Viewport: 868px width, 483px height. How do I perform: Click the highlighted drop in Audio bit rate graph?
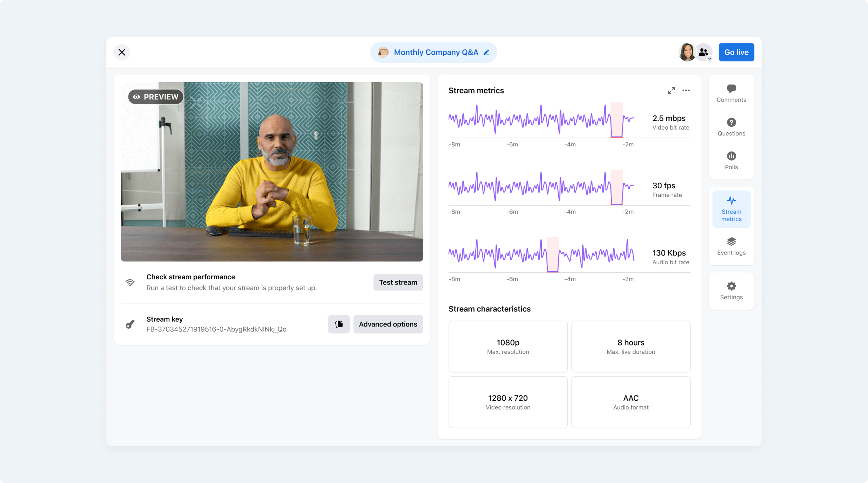[x=553, y=254]
